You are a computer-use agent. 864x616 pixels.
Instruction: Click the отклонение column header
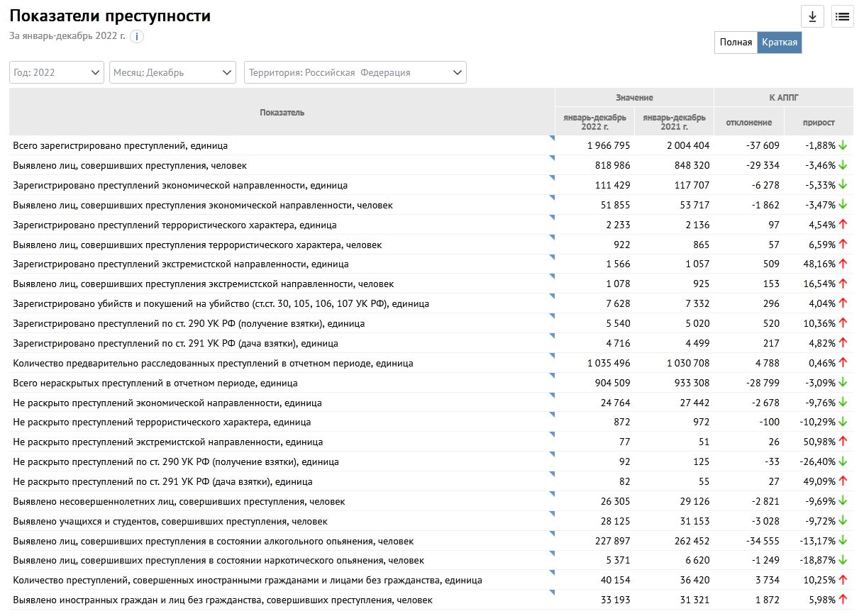tap(749, 122)
